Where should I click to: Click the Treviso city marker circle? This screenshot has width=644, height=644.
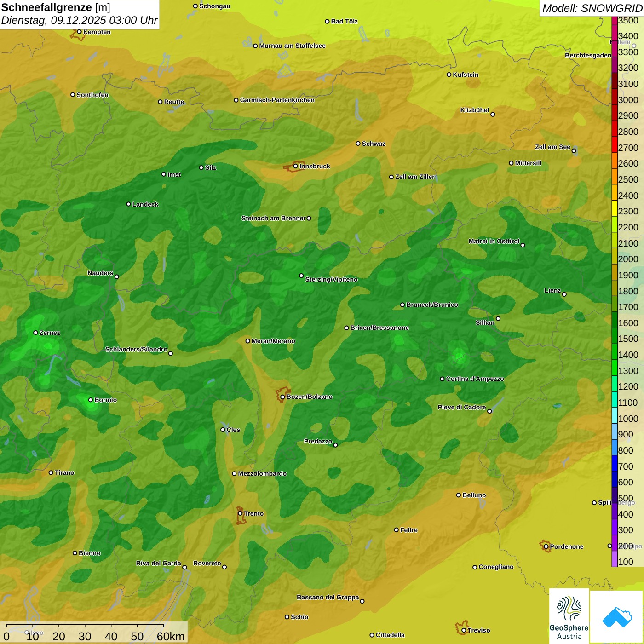(x=464, y=630)
